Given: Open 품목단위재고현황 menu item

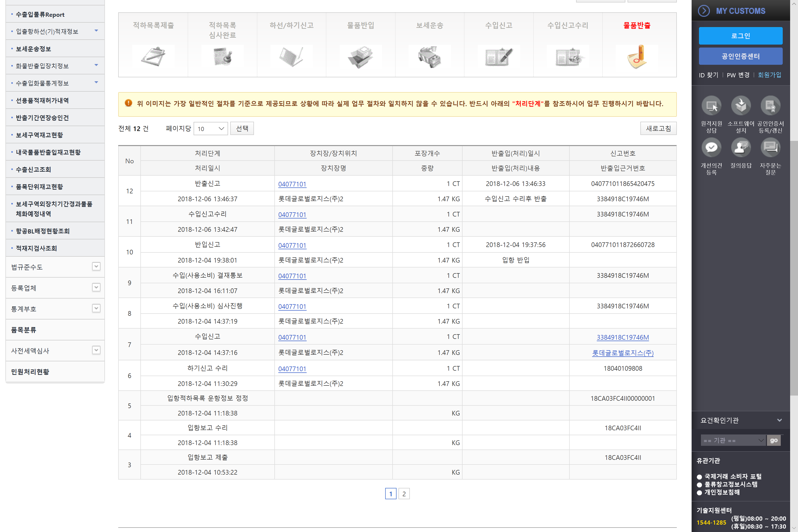Looking at the screenshot, I should 39,187.
